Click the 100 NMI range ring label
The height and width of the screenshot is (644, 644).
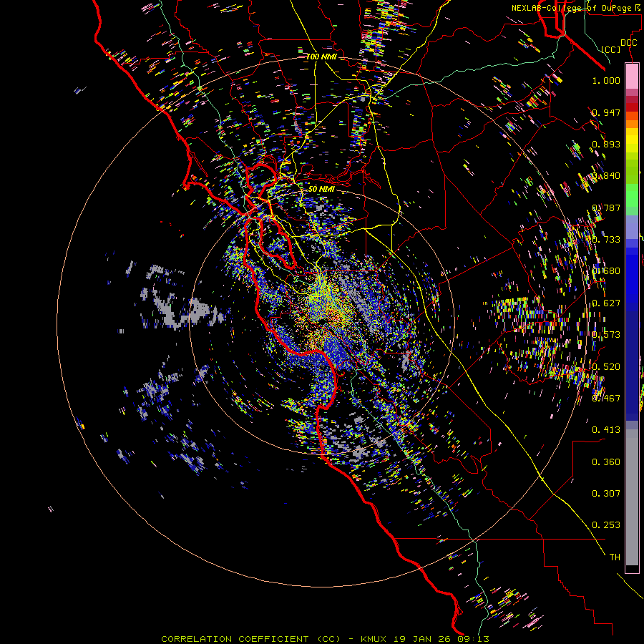coord(321,57)
